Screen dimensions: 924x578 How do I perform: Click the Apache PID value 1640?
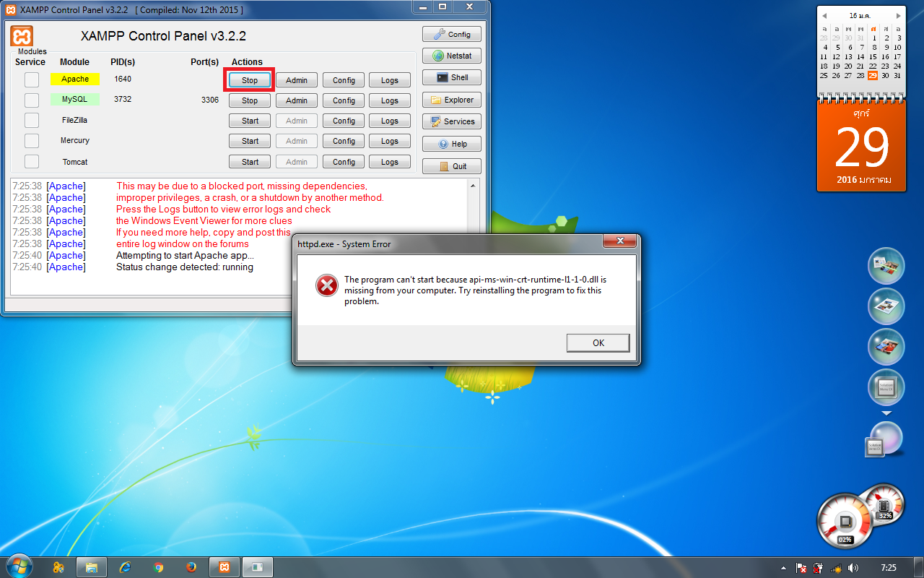click(x=123, y=79)
